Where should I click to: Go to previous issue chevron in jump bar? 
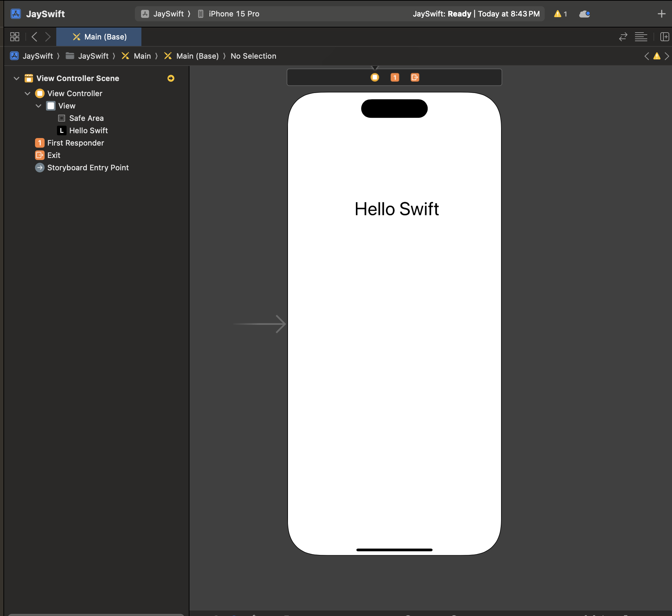click(x=647, y=56)
